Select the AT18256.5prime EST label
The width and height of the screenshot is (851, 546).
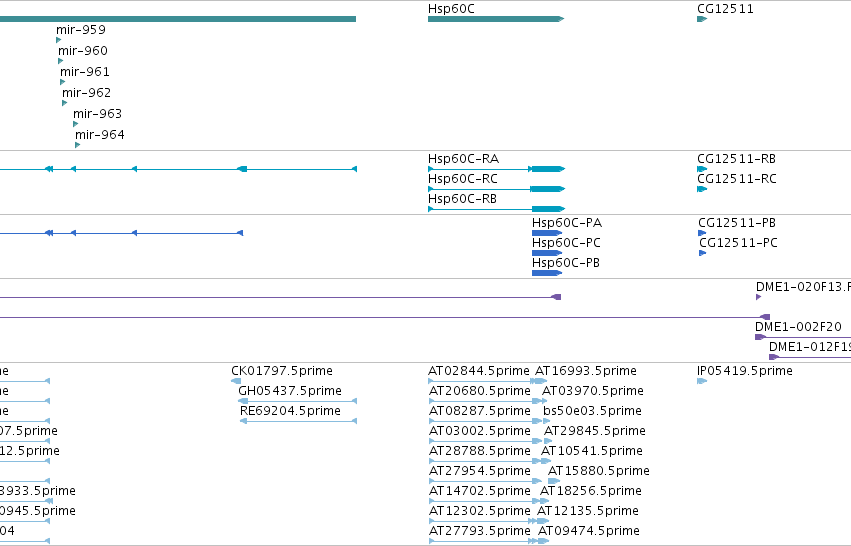pos(590,492)
